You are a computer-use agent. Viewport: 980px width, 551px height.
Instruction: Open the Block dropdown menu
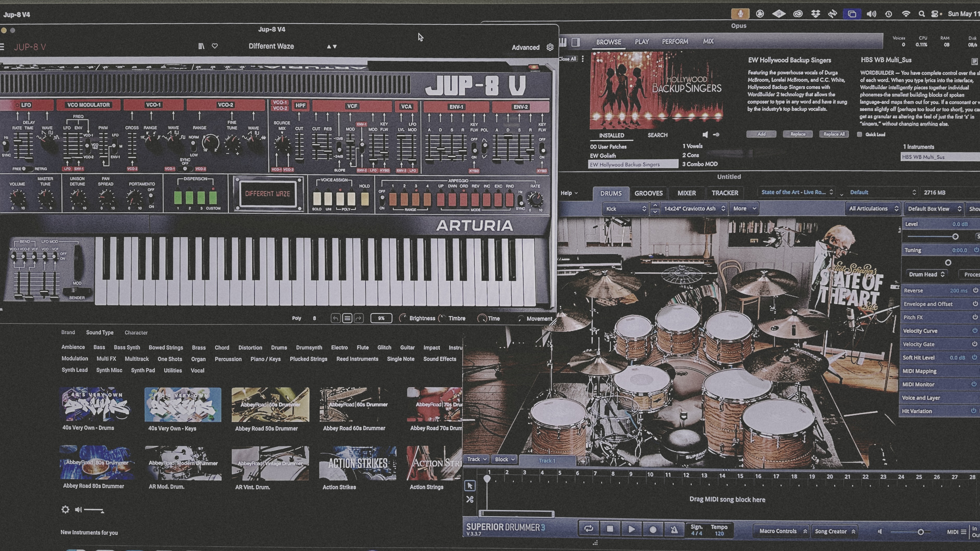click(x=504, y=459)
